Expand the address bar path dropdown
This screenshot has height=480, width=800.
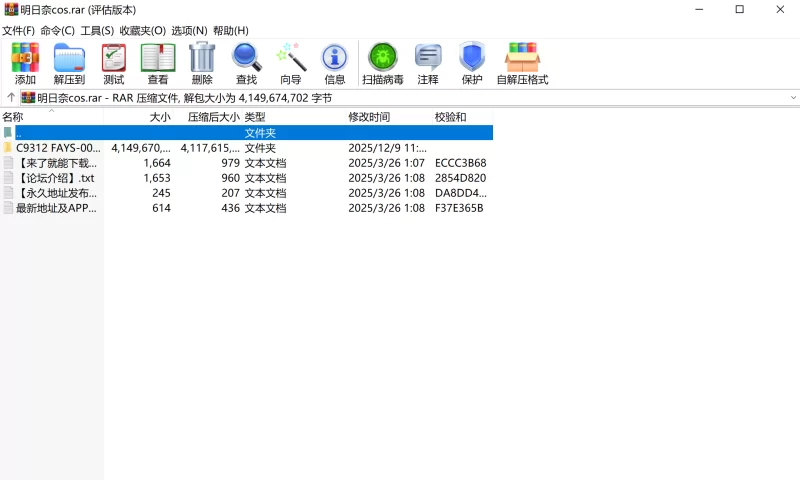(x=793, y=98)
